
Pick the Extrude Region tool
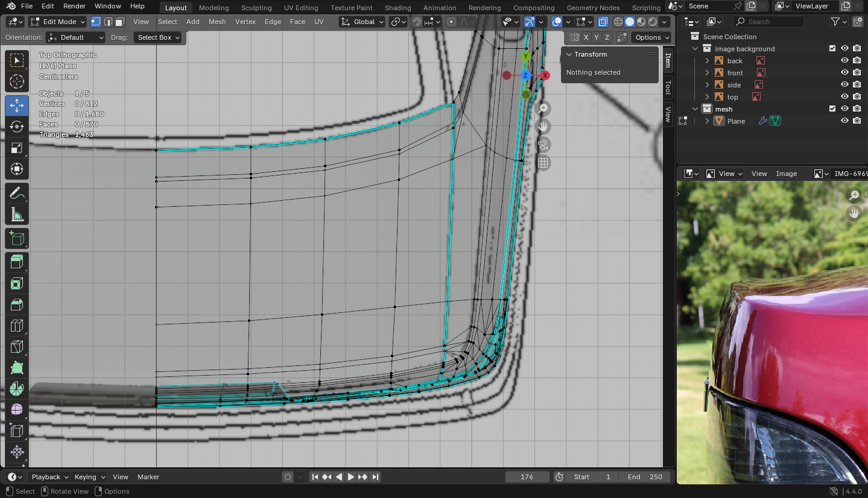[17, 261]
